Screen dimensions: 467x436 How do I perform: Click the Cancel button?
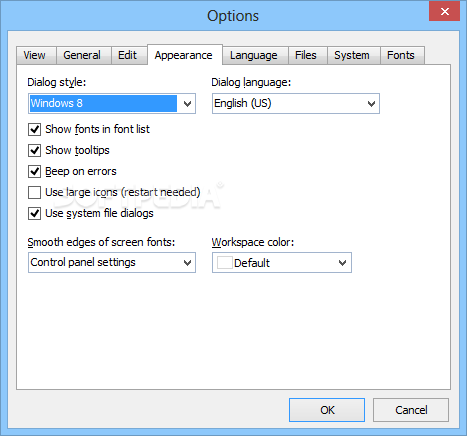tap(411, 410)
